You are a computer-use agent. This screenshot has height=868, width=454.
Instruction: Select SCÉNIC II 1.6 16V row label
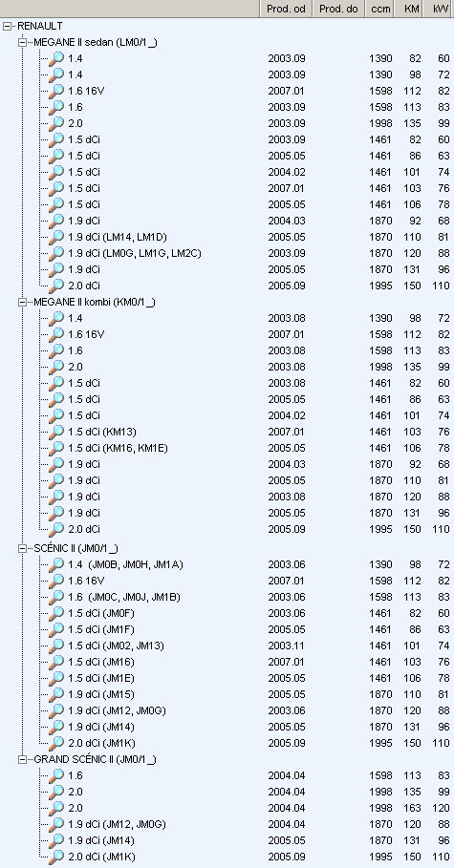click(86, 581)
